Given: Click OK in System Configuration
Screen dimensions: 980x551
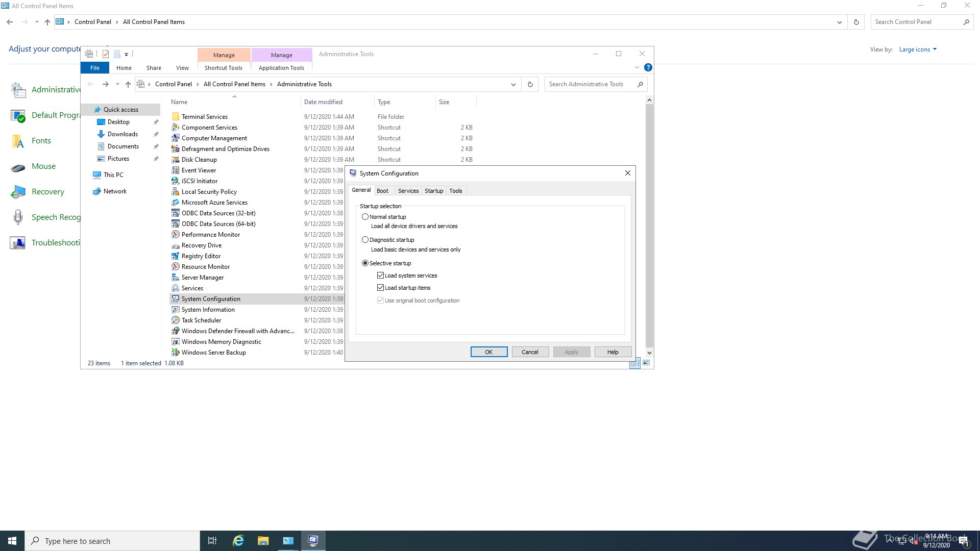Looking at the screenshot, I should [489, 352].
